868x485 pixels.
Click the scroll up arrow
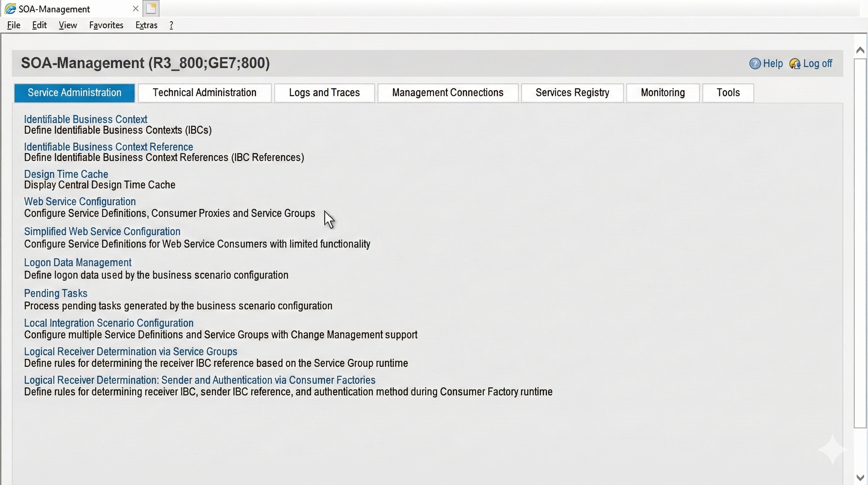click(860, 50)
